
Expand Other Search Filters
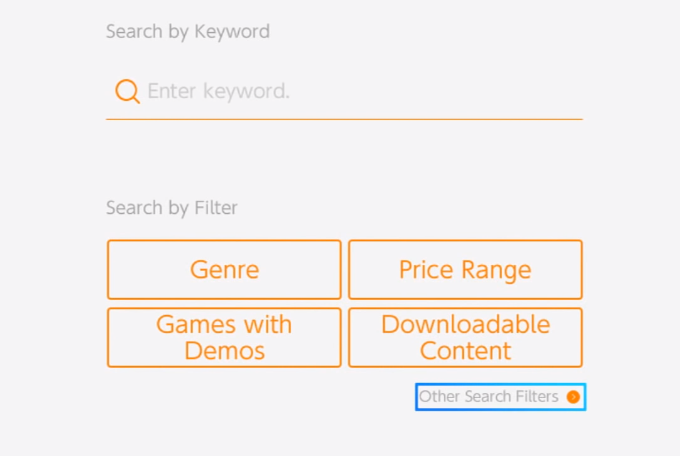coord(500,397)
